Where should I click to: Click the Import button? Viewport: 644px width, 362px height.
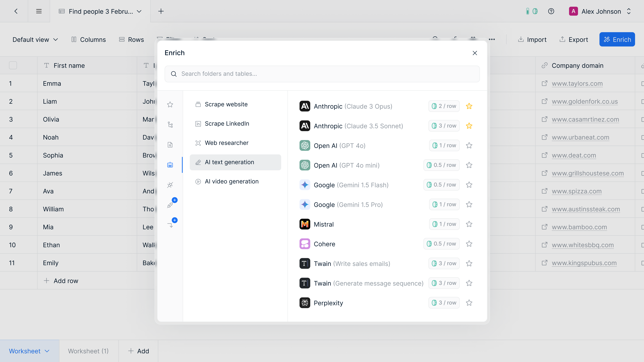(532, 40)
